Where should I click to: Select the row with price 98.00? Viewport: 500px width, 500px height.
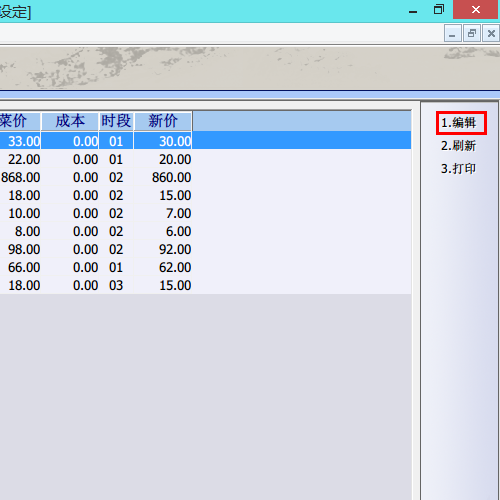tap(205, 249)
